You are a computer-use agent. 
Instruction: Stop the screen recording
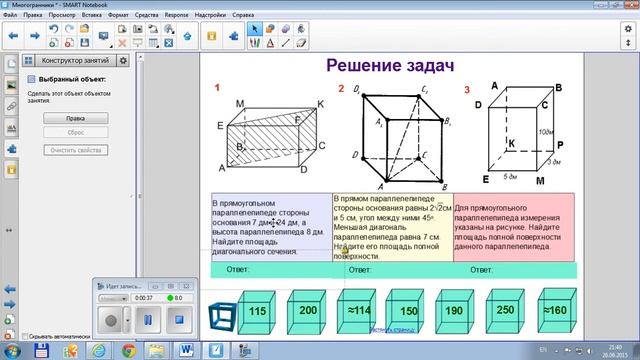click(179, 320)
